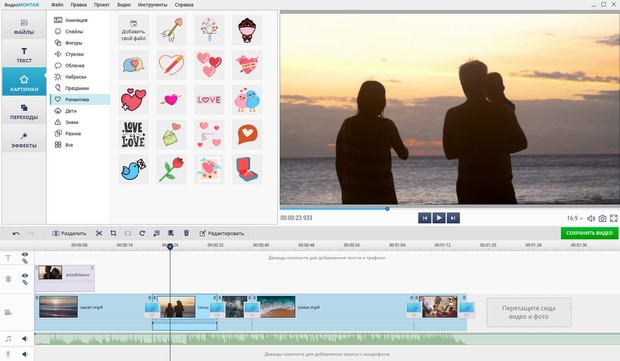Click the Редактировать button
The height and width of the screenshot is (361, 620).
[x=222, y=233]
